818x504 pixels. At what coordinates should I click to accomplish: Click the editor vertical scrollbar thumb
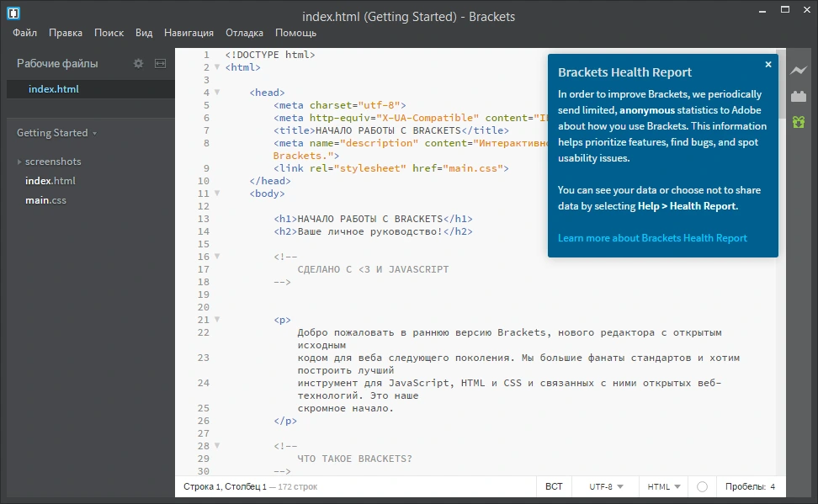[x=780, y=83]
